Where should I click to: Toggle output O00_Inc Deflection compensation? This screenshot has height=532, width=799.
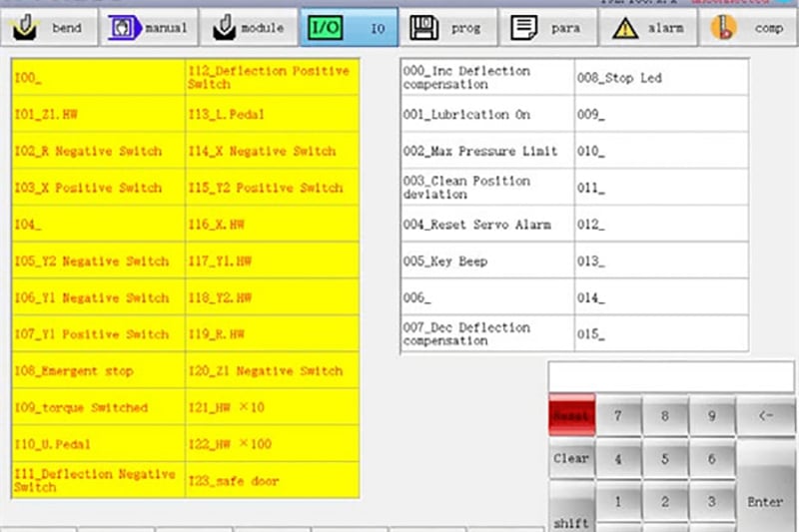click(487, 78)
